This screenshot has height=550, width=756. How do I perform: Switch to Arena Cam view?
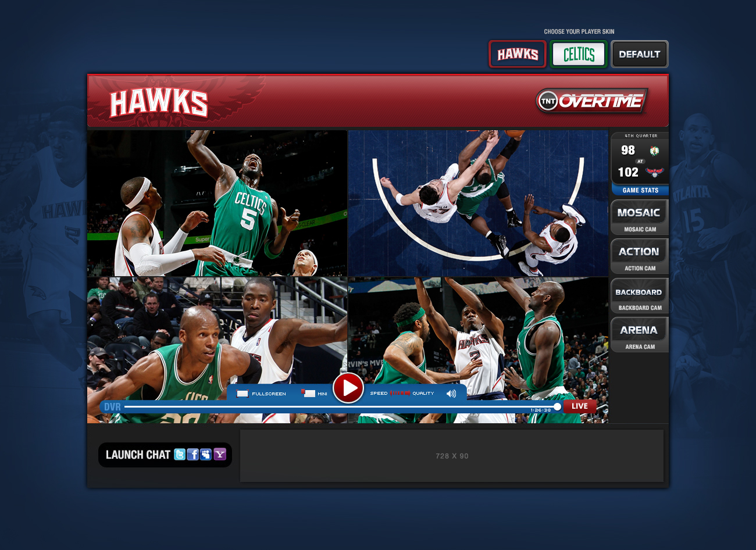(640, 334)
